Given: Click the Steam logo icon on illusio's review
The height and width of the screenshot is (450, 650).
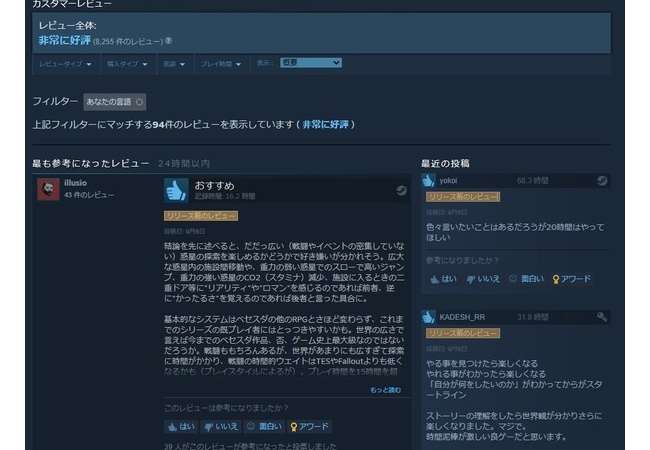Looking at the screenshot, I should click(x=401, y=189).
